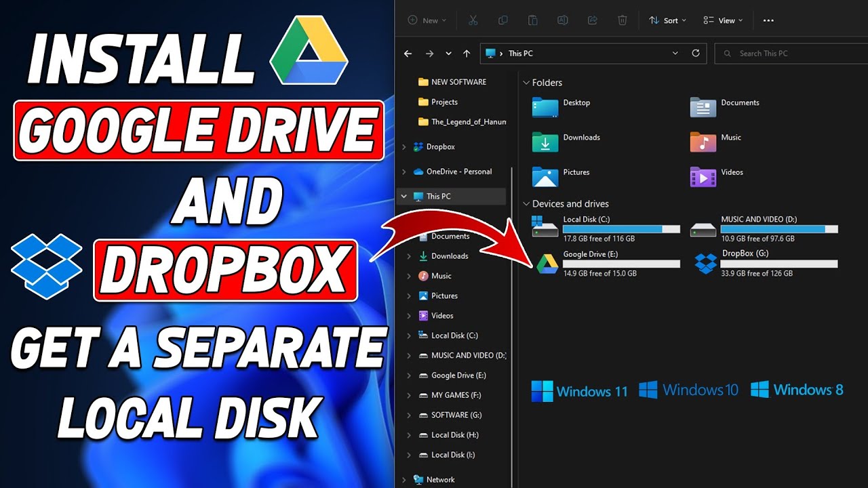The image size is (868, 488).
Task: Open the address bar history dropdown
Action: pos(675,53)
